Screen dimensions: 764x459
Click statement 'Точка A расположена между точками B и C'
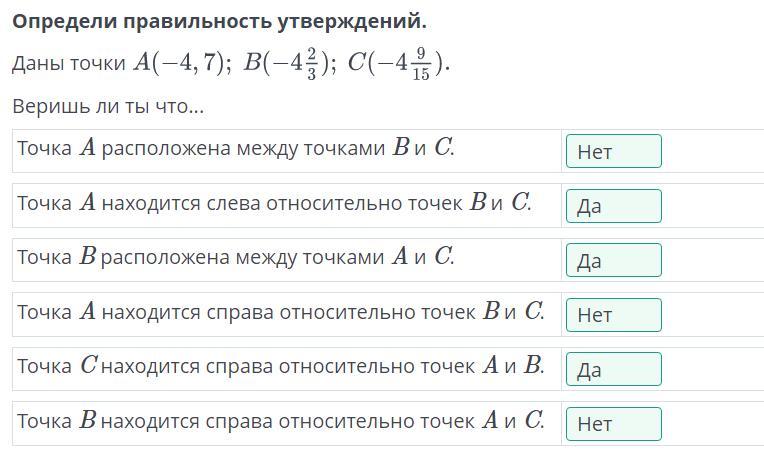click(236, 148)
